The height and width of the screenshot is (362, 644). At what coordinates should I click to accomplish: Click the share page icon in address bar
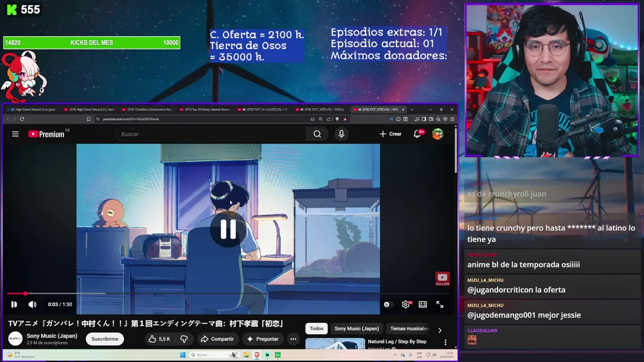tap(329, 119)
